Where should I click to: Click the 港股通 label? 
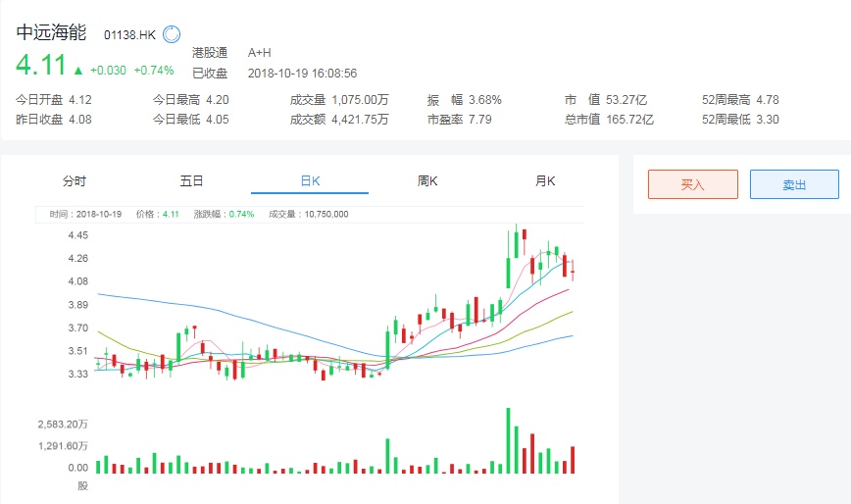(x=210, y=52)
